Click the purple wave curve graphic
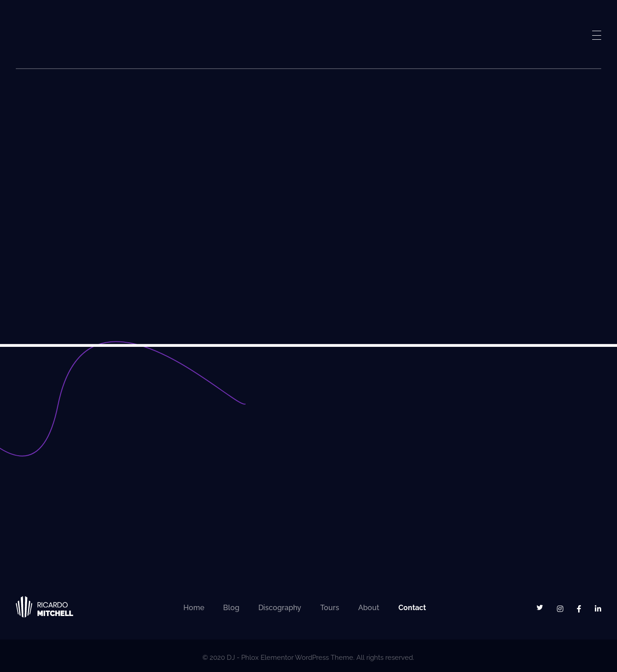The image size is (617, 672). [x=59, y=397]
